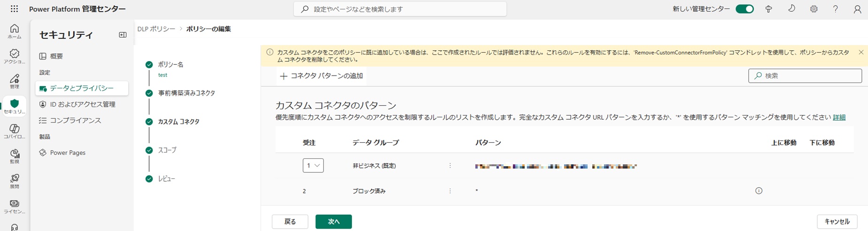This screenshot has width=868, height=231.
Task: Switch to dark mode moon icon
Action: pos(791,9)
